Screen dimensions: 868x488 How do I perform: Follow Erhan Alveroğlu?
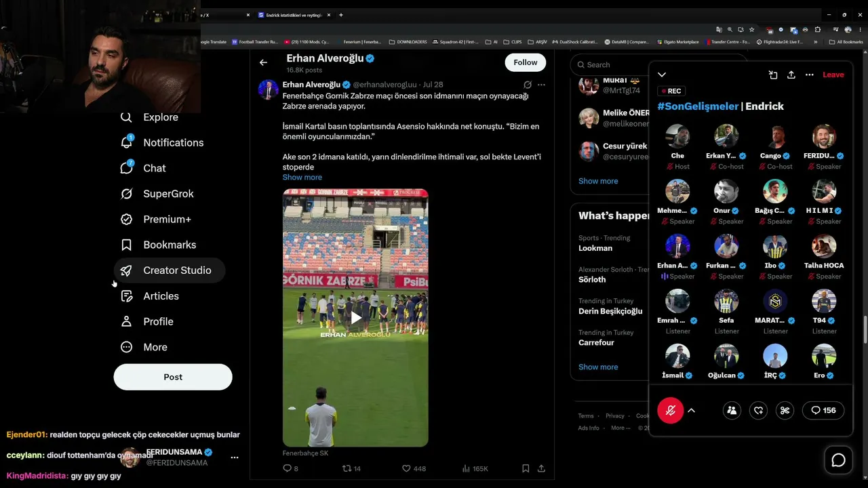point(526,62)
